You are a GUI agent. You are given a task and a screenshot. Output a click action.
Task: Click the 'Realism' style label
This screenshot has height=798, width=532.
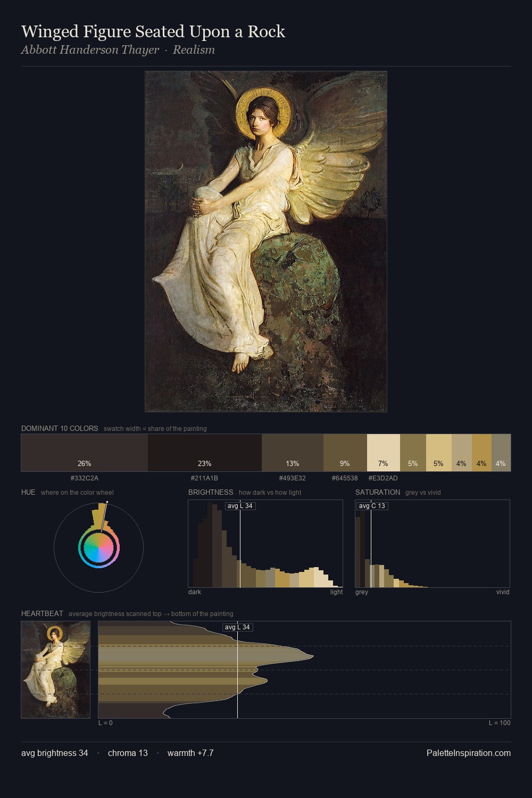pyautogui.click(x=194, y=50)
